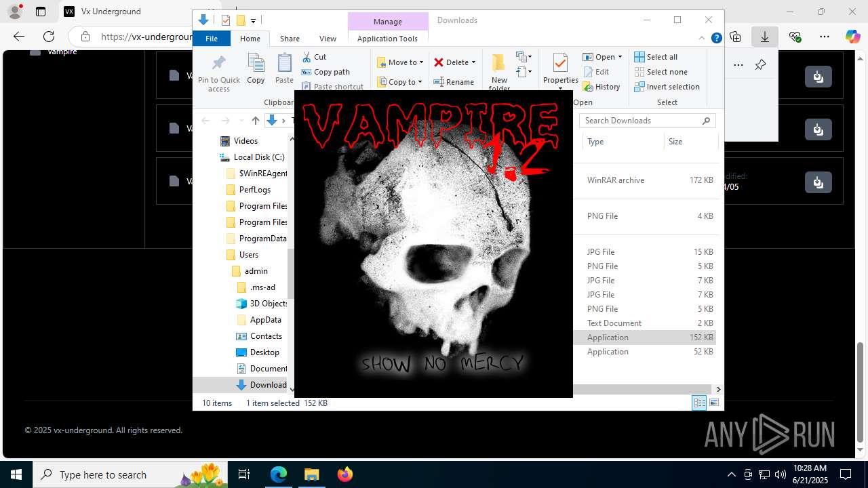Click Copy path in ribbon

pyautogui.click(x=325, y=72)
